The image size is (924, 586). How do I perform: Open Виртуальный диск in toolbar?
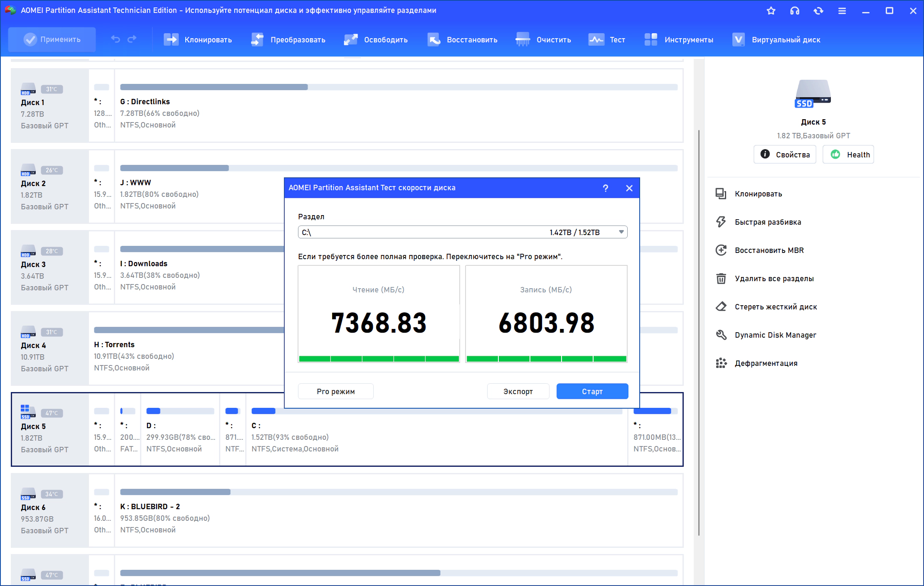[x=776, y=39]
